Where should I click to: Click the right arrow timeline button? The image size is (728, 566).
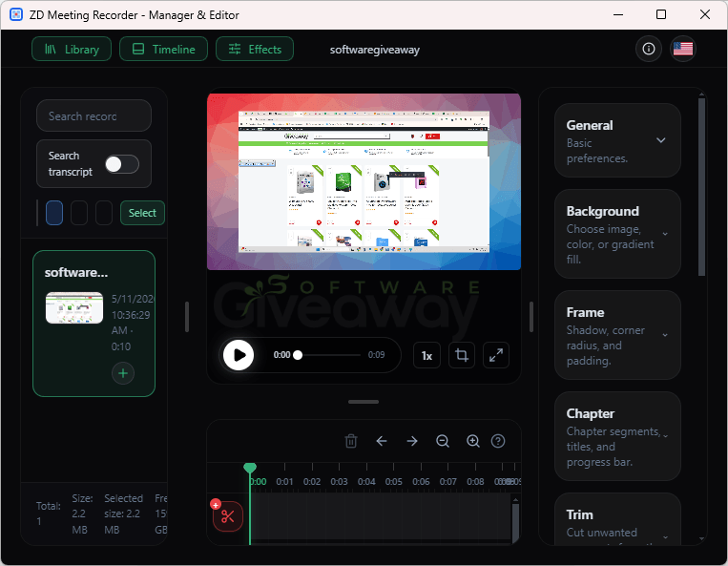(x=412, y=441)
